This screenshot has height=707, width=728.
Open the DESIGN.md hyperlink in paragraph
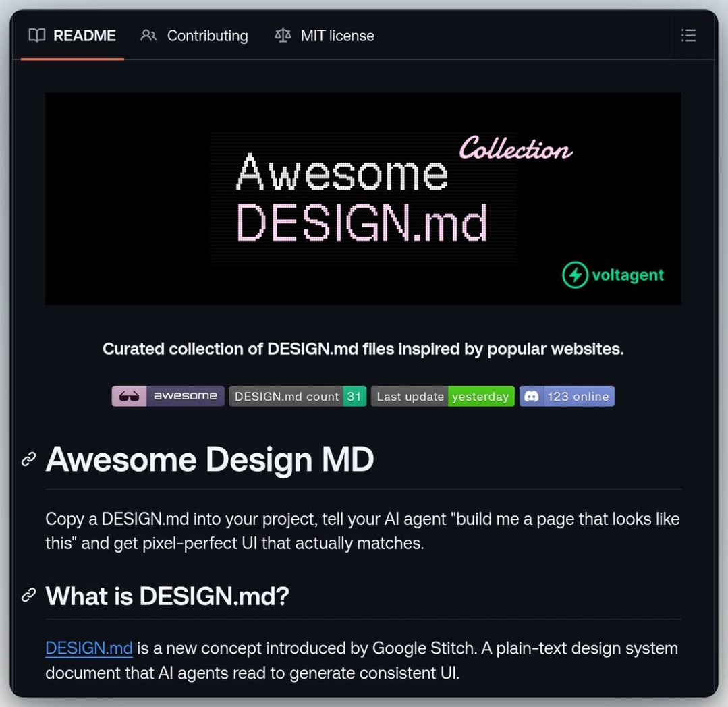(x=89, y=648)
